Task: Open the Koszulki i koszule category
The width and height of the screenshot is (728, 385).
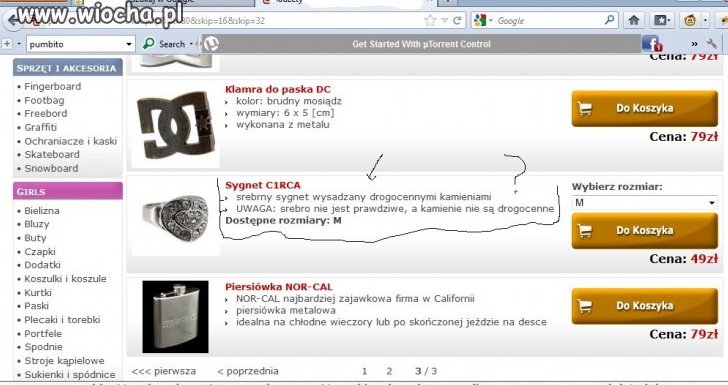Action: point(65,279)
